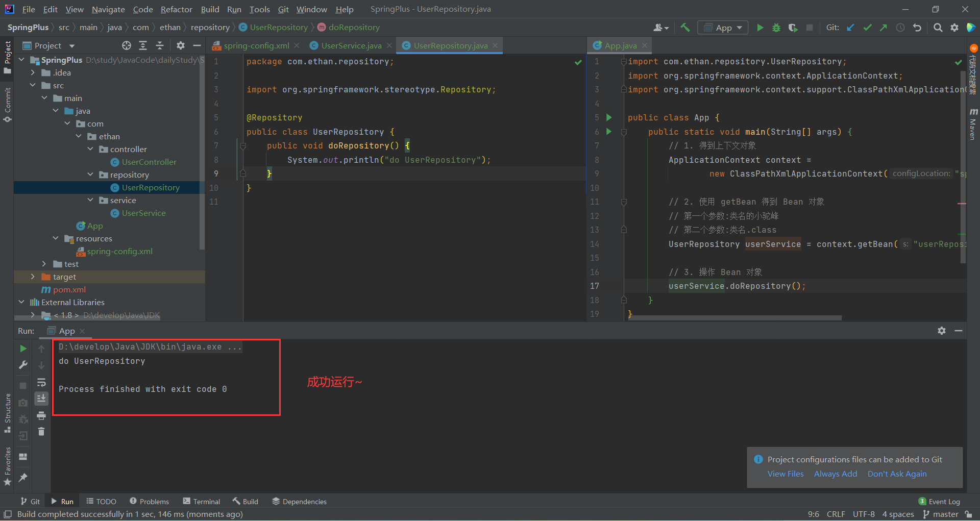Build project using hammer icon
The height and width of the screenshot is (521, 980).
click(685, 28)
